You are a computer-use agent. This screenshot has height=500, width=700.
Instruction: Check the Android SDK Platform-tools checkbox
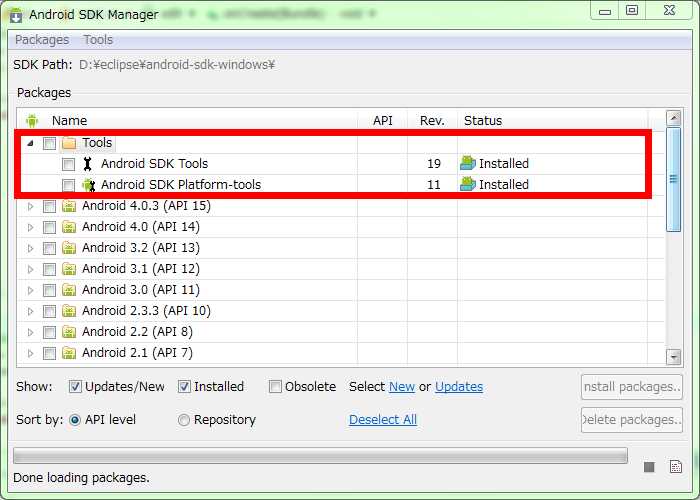(x=68, y=185)
